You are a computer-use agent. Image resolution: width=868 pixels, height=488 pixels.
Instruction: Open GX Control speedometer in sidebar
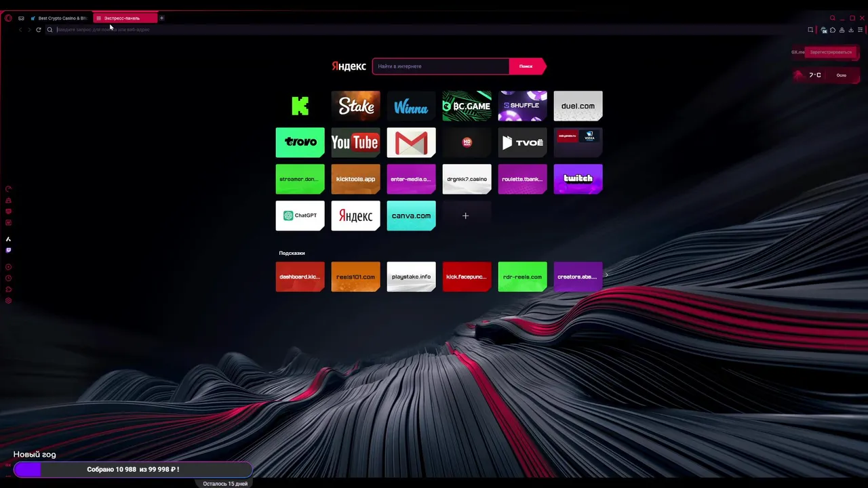tap(8, 189)
